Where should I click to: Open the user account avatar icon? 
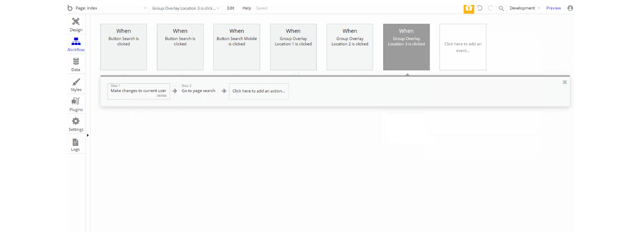[570, 8]
